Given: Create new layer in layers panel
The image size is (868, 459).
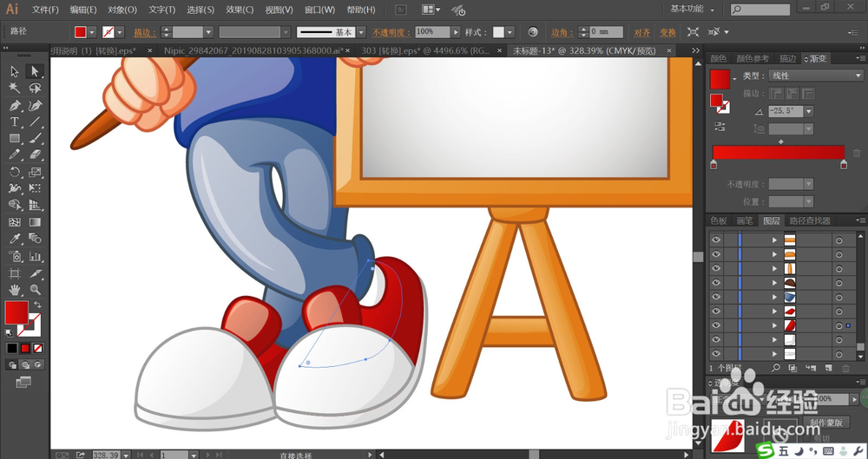Looking at the screenshot, I should [x=828, y=368].
